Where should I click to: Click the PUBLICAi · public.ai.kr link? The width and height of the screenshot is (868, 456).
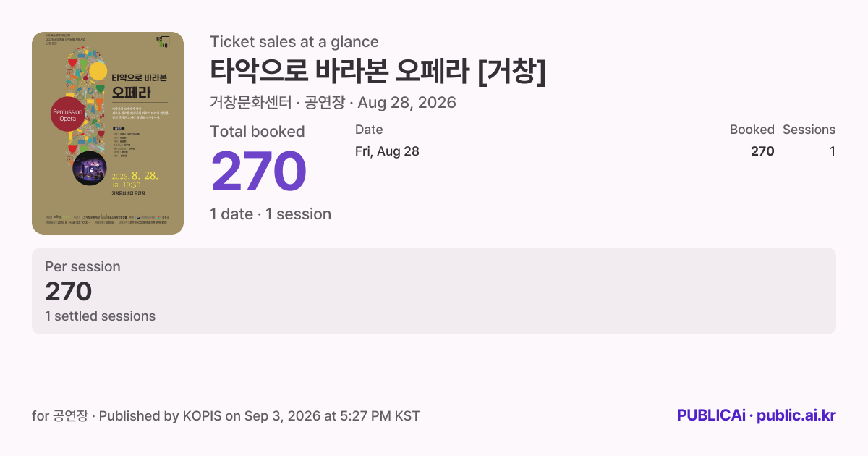click(x=756, y=415)
